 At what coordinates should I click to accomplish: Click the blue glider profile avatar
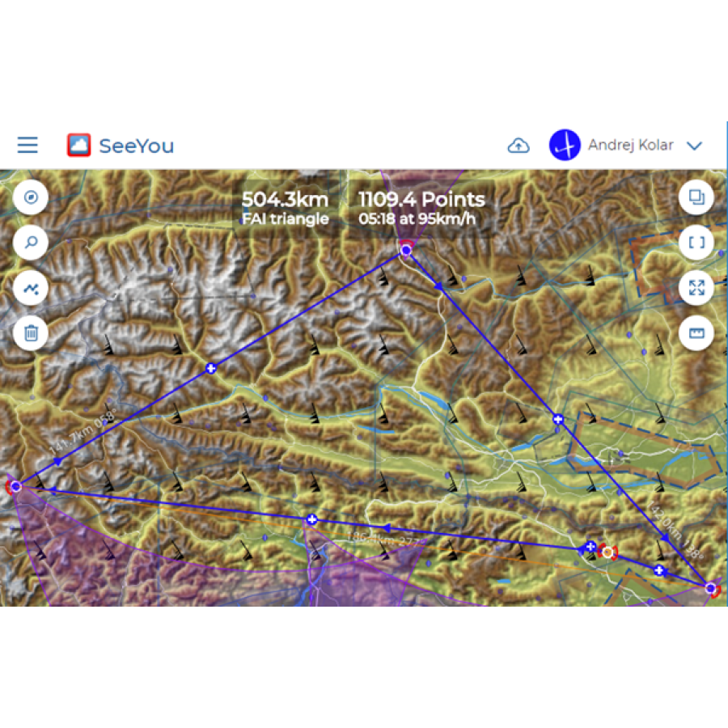click(x=565, y=145)
